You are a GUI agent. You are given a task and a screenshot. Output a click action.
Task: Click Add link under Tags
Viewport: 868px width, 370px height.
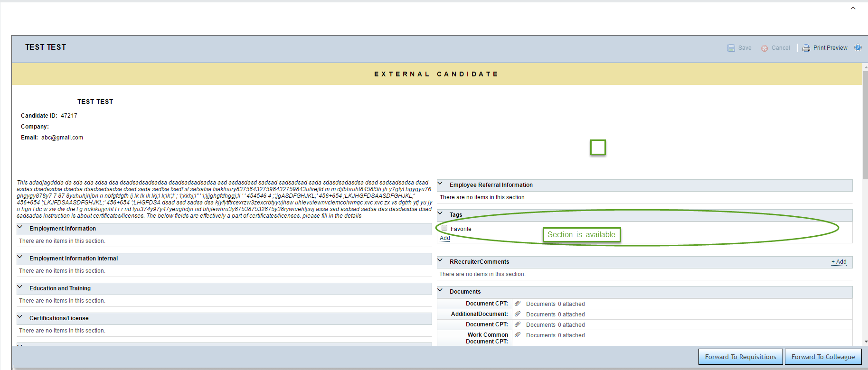coord(445,238)
